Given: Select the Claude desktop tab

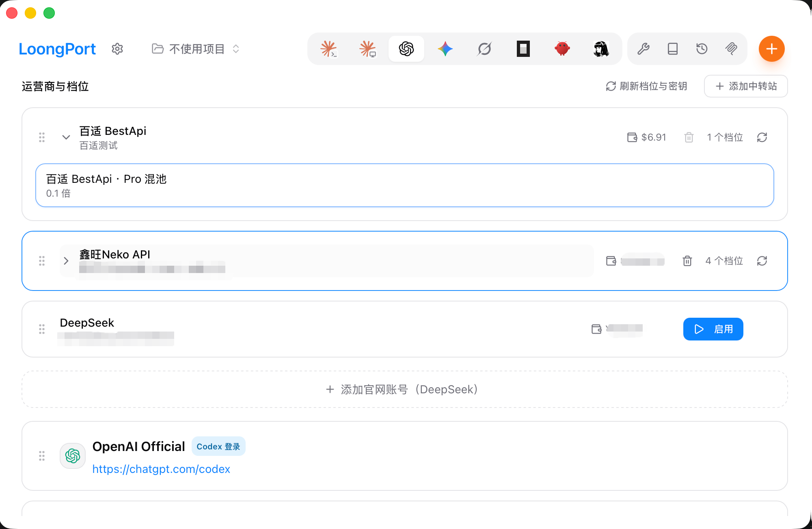Looking at the screenshot, I should click(367, 49).
